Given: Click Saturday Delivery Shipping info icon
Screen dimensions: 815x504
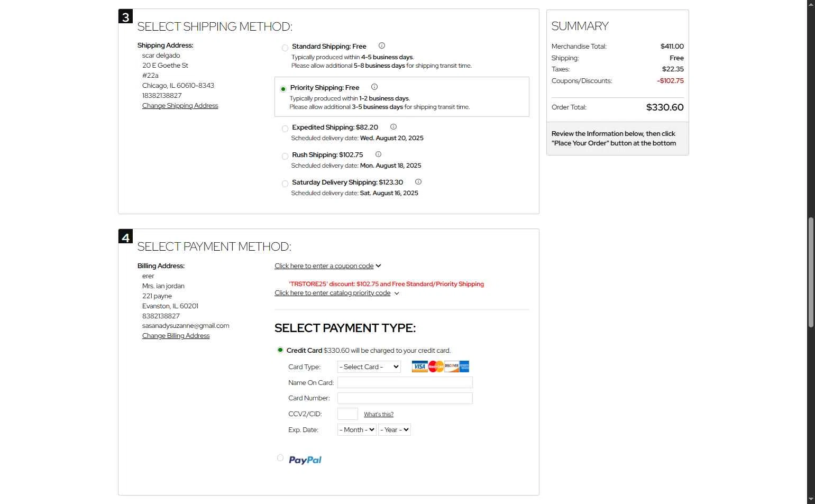Looking at the screenshot, I should point(418,182).
